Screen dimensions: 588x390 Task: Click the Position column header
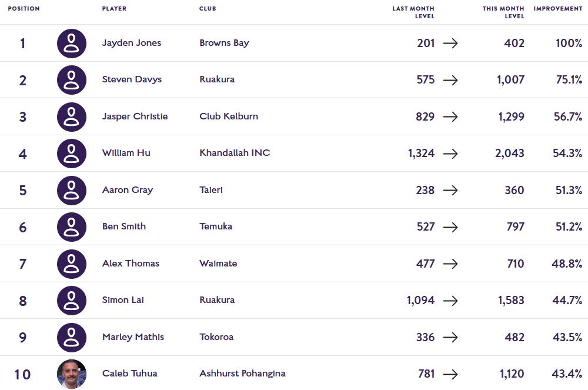(x=24, y=9)
